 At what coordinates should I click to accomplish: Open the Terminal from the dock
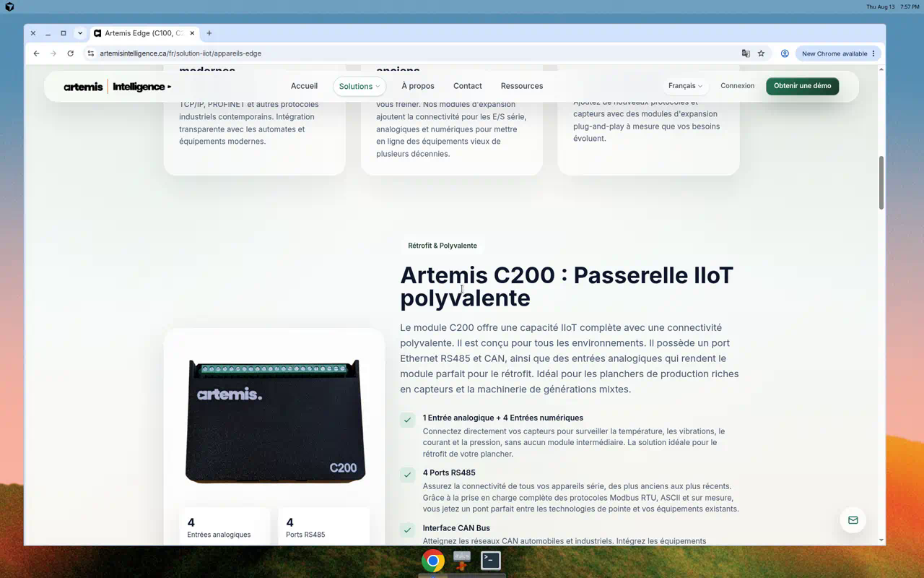point(491,561)
